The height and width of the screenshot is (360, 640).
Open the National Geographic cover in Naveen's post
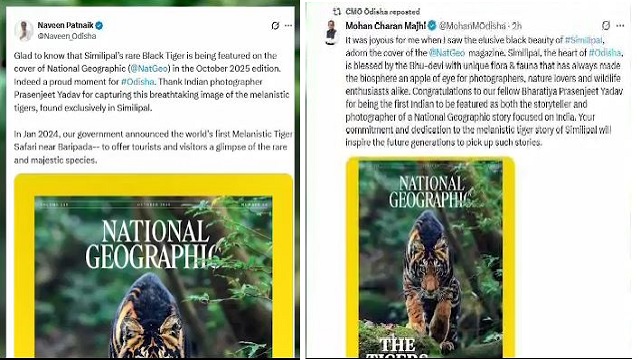(x=153, y=266)
